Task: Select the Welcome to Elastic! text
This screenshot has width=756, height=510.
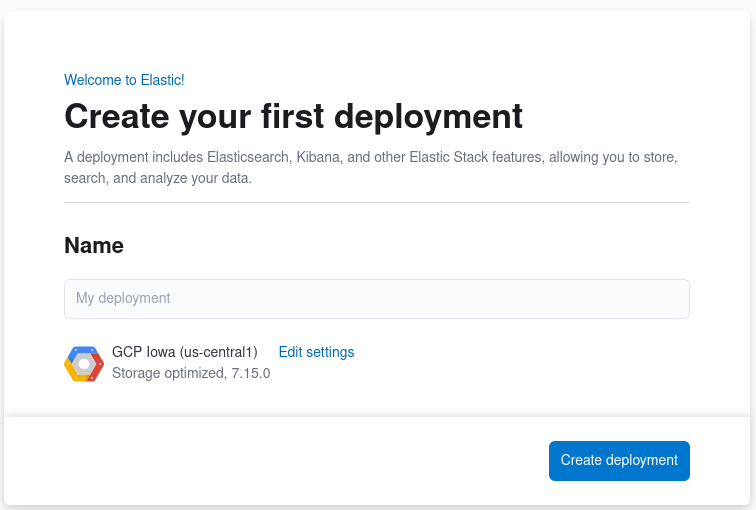Action: click(124, 80)
